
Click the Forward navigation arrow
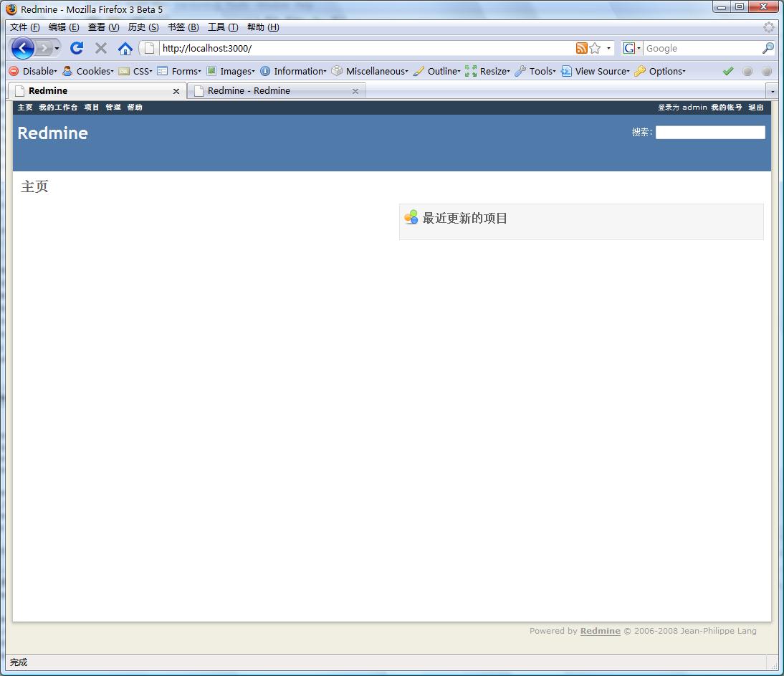(x=44, y=49)
